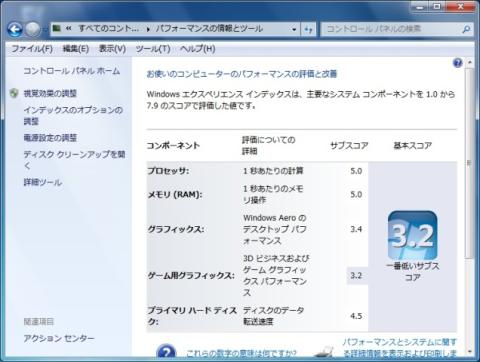Image resolution: width=480 pixels, height=362 pixels.
Task: Open アクション センター link
Action: pos(59,338)
